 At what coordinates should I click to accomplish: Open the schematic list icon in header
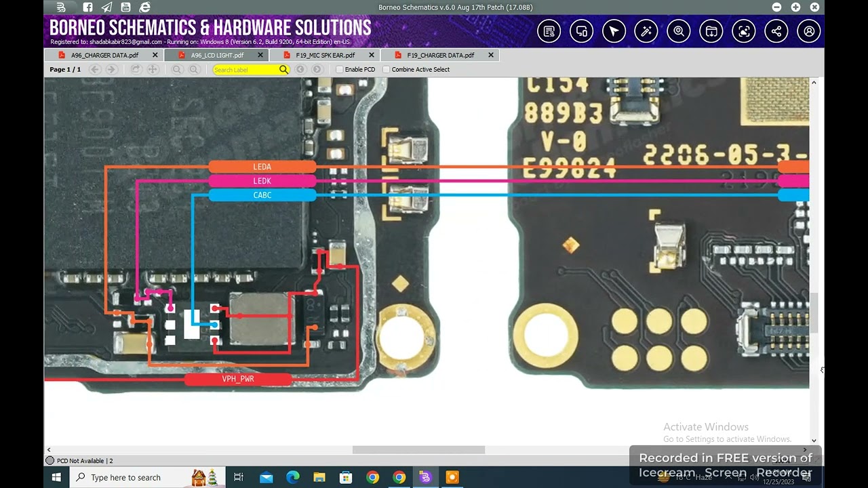pos(549,31)
